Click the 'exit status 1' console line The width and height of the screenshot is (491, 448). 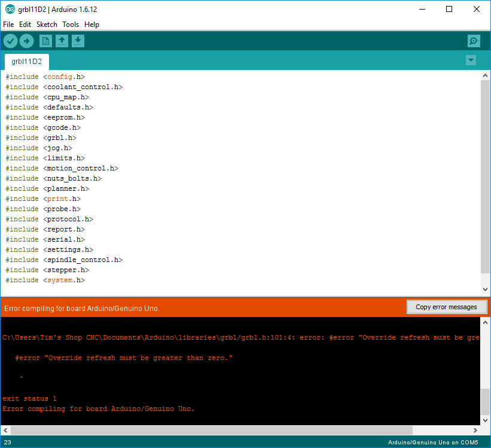point(30,399)
